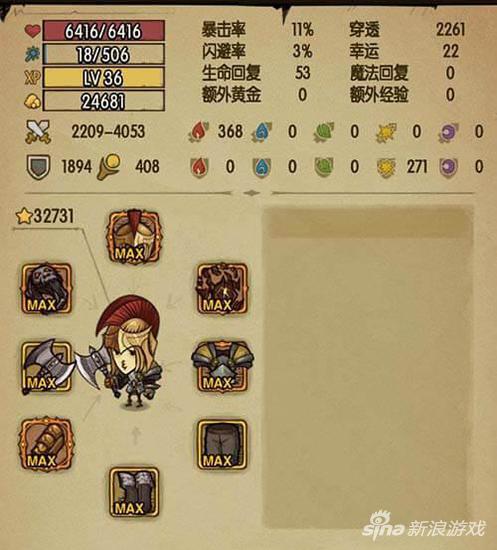Tap the fire attack element icon

pyautogui.click(x=199, y=132)
